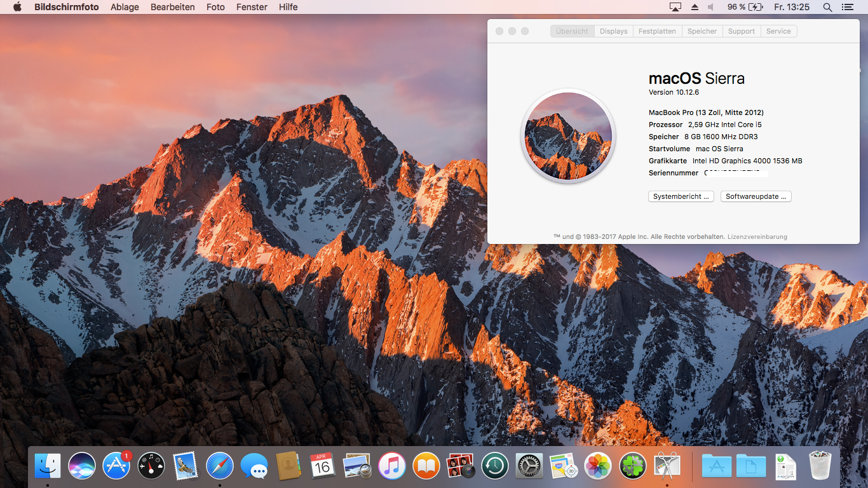
Task: Open Time Machine in the Dock
Action: point(494,466)
